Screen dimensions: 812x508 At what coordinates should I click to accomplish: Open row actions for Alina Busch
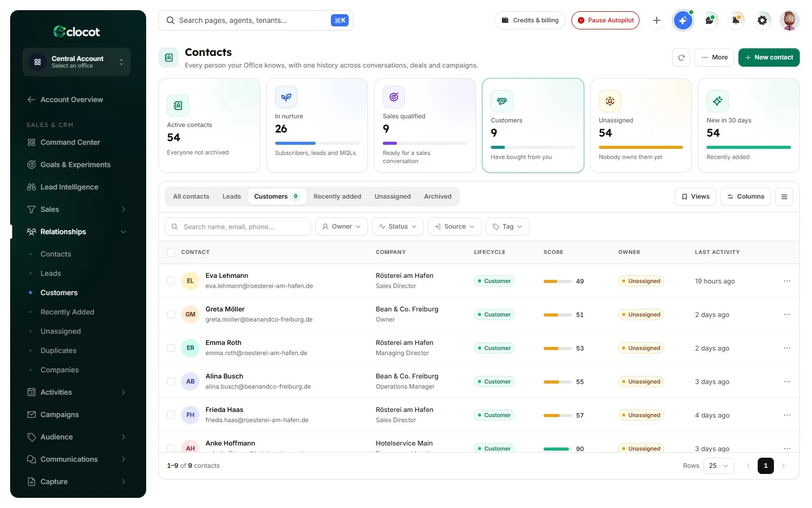coord(787,382)
